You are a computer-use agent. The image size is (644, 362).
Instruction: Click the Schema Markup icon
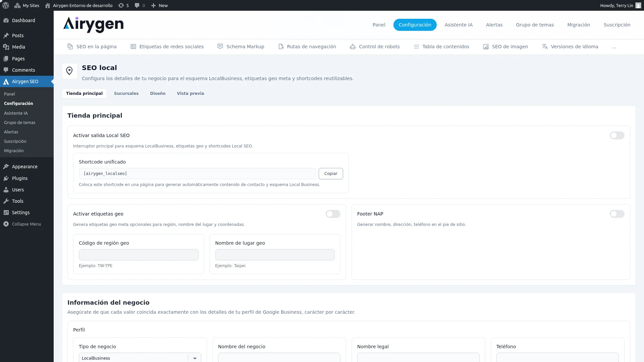pos(220,47)
